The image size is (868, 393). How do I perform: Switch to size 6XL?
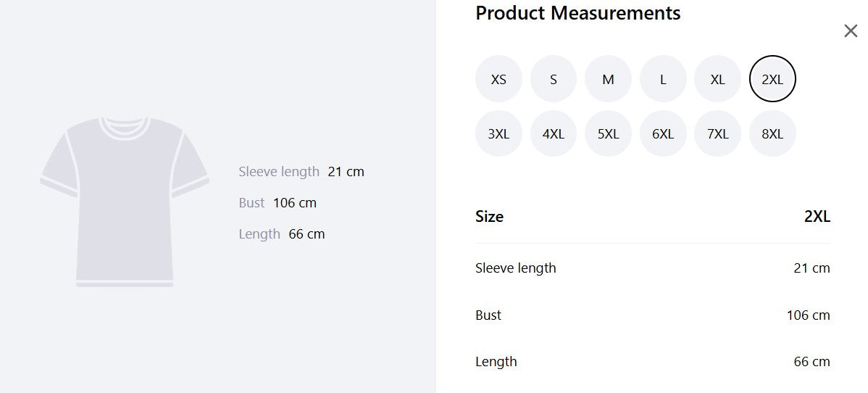663,133
